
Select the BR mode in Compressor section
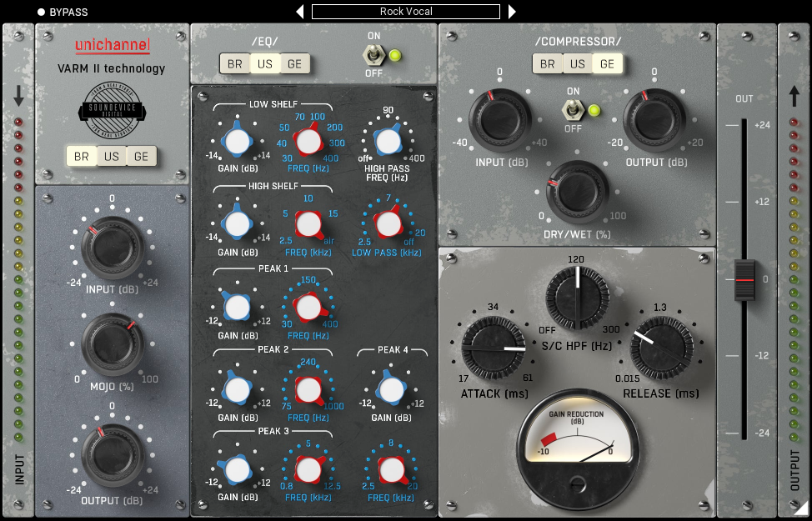(547, 63)
